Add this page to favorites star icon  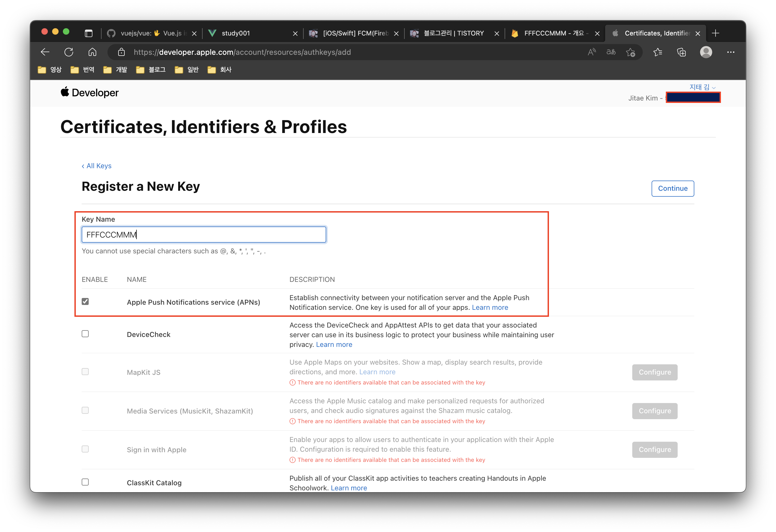click(x=631, y=52)
